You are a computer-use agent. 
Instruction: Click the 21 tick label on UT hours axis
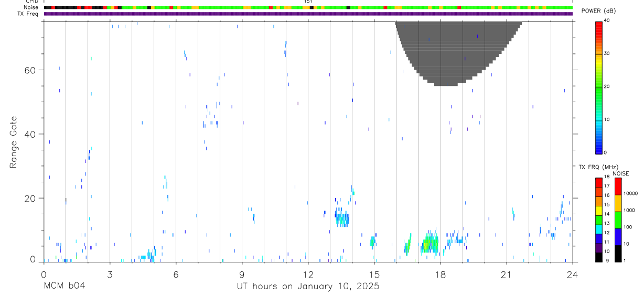506,274
